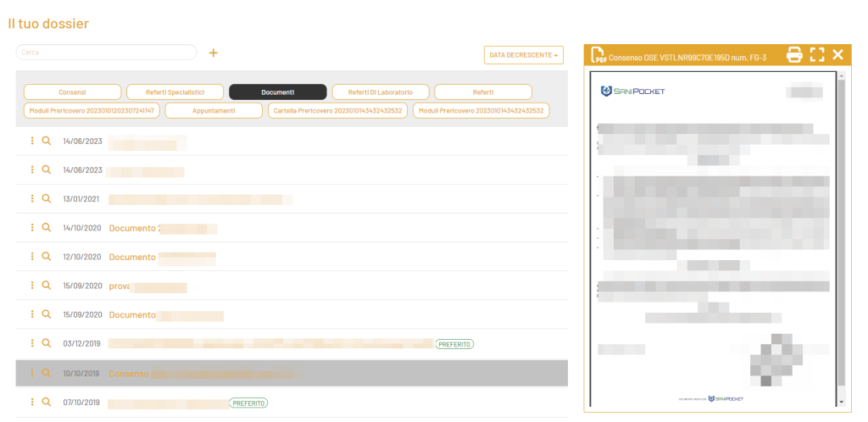This screenshot has height=422, width=868.
Task: Open magnifier for 13/01/2021 document
Action: click(x=47, y=199)
